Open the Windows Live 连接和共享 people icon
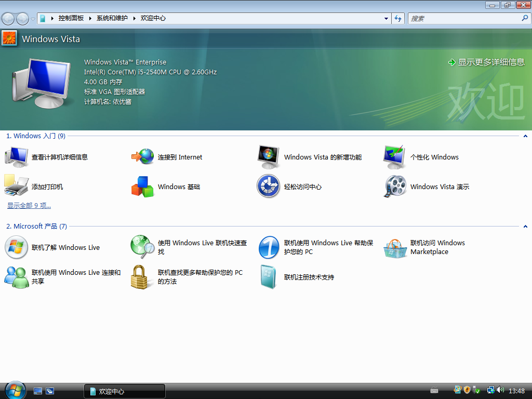The image size is (532, 399). [16, 277]
